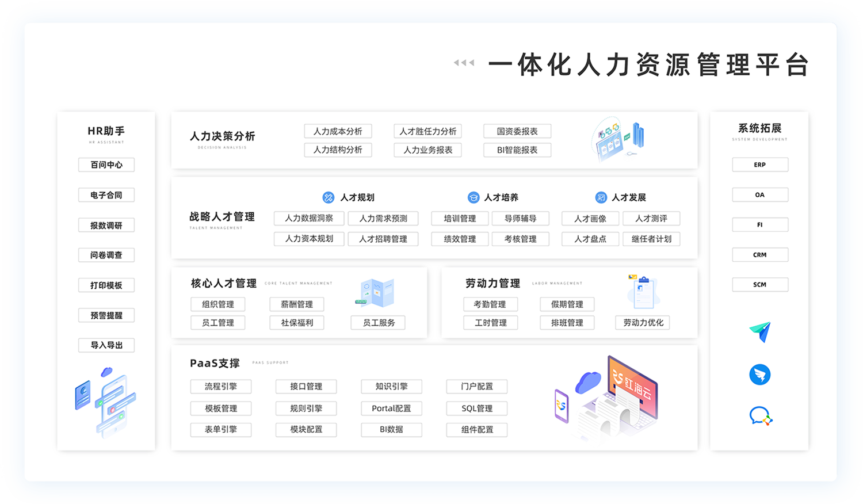863x504 pixels.
Task: Select the BI智能报表 option
Action: pyautogui.click(x=517, y=150)
